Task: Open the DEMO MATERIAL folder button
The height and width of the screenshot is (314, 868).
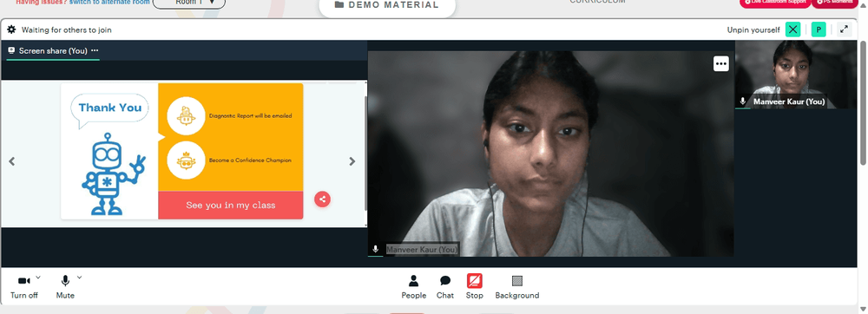Action: [387, 5]
